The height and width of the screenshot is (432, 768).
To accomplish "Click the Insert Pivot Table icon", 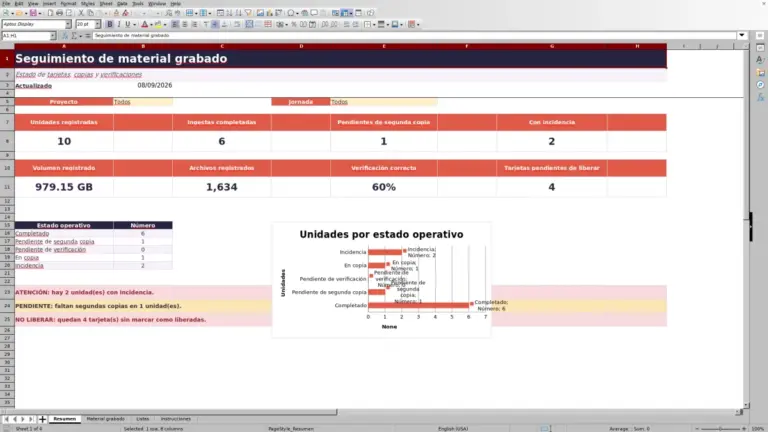I will 278,13.
